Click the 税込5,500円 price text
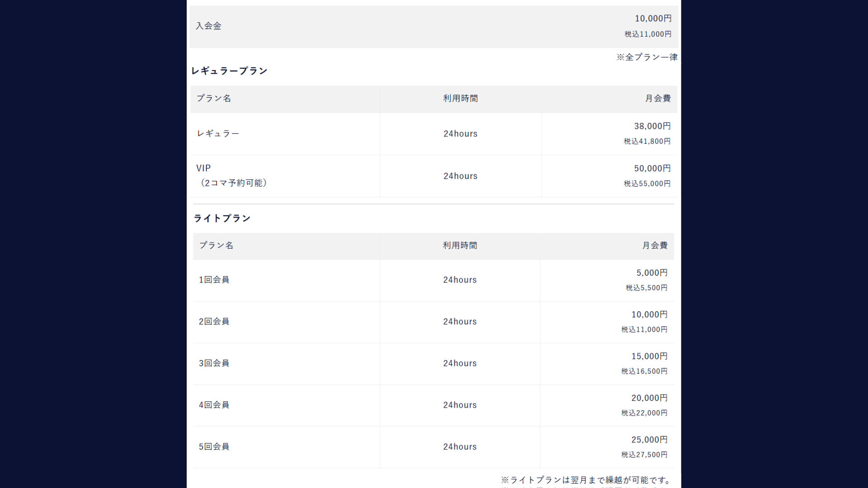 (x=646, y=288)
